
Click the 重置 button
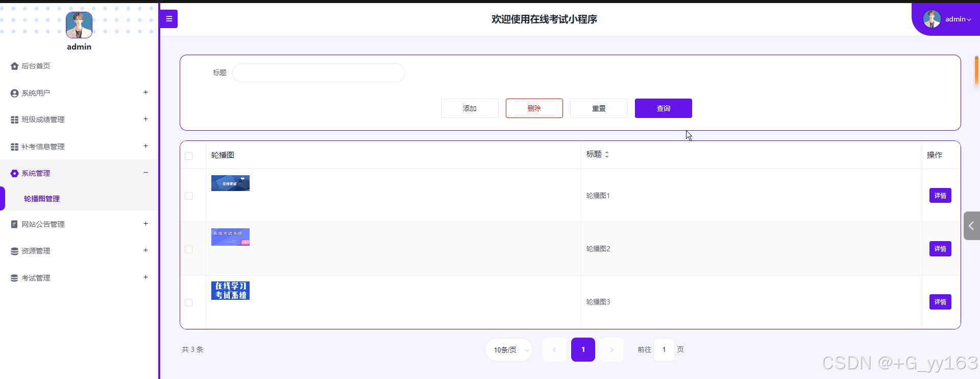[x=599, y=108]
